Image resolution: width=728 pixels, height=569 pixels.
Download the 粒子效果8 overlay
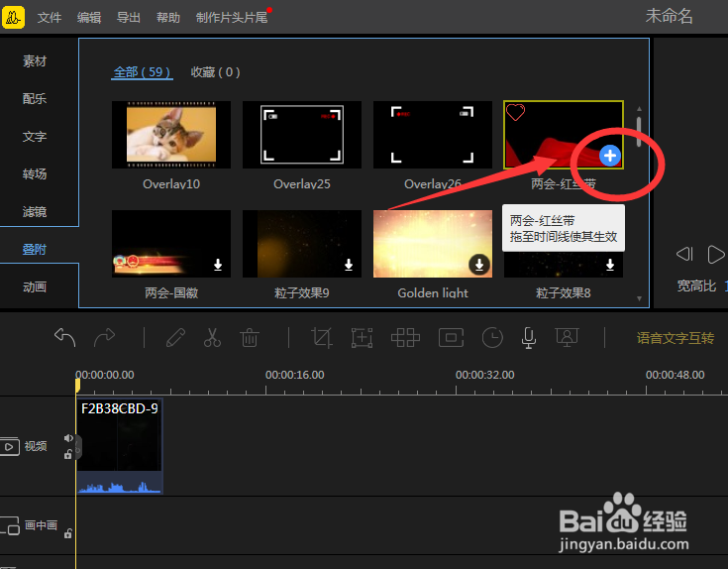[x=610, y=265]
